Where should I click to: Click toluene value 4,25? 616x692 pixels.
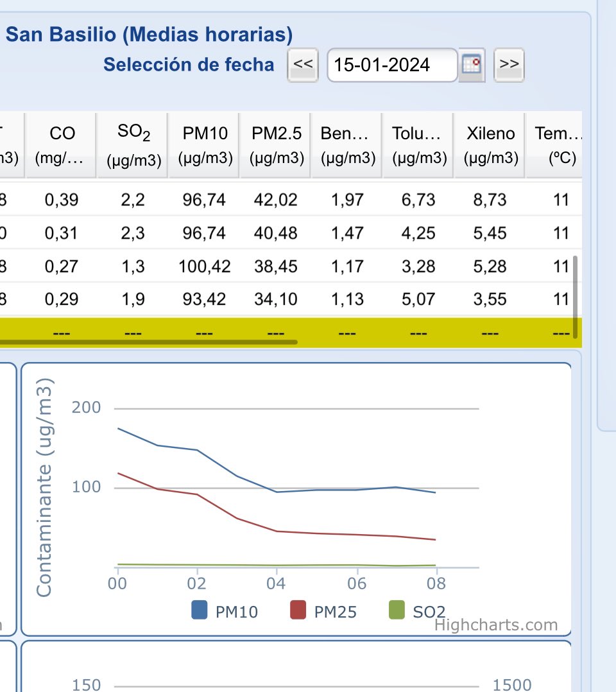coord(418,233)
